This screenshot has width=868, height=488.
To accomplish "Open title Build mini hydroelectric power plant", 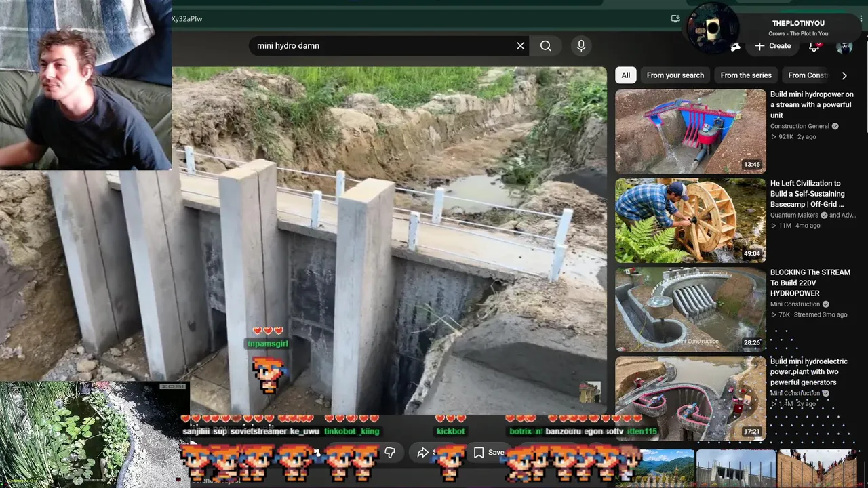I will 809,372.
